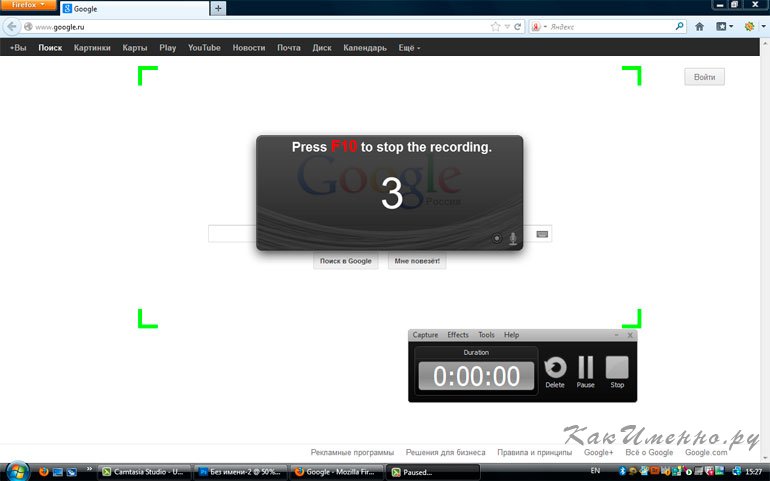Pause the recording with the Pause button
The height and width of the screenshot is (481, 770).
click(x=585, y=367)
